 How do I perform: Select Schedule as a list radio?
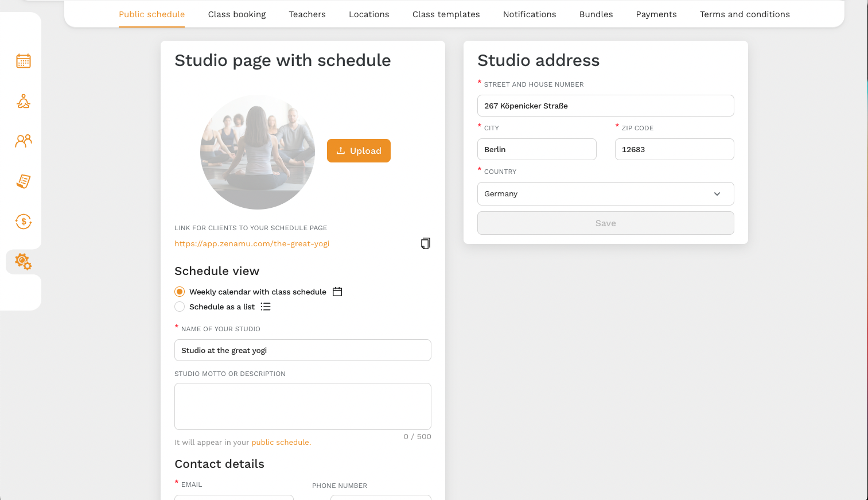180,307
